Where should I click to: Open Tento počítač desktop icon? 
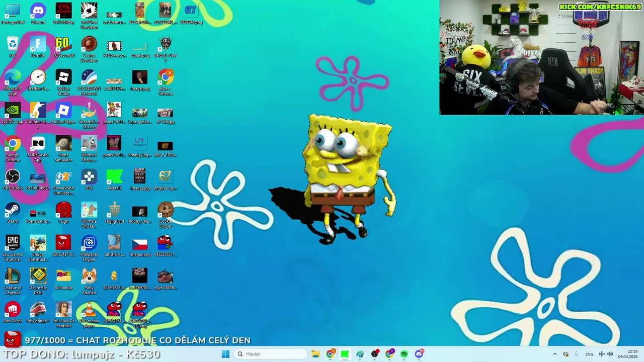pyautogui.click(x=13, y=14)
